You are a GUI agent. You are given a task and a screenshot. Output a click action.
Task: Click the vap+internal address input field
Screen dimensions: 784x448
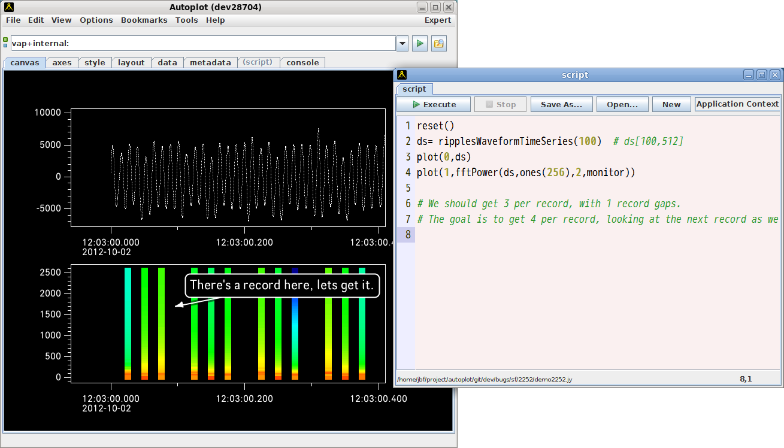pos(203,44)
